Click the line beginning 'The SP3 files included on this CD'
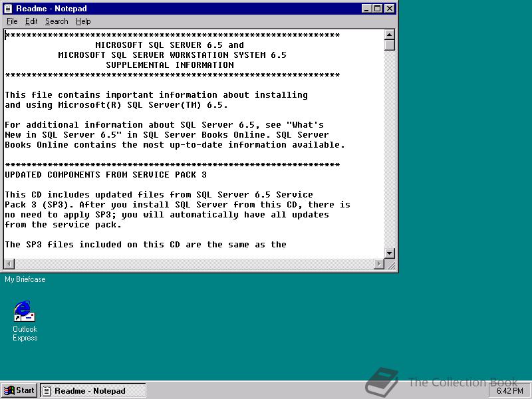Screen dimensions: 532x399 tap(146, 245)
